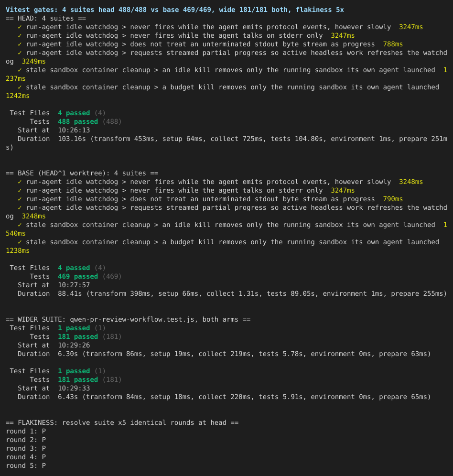Click the title line starting 'Vitest gates: 4 suites'
Image resolution: width=453 pixels, height=476 pixels.
(175, 10)
